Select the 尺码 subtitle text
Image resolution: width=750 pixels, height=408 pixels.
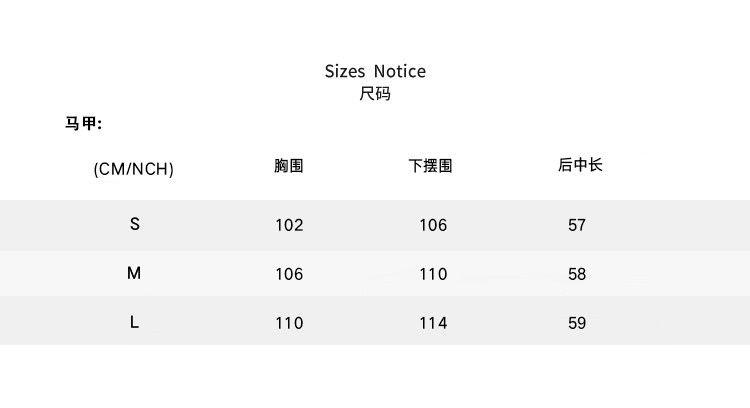tap(375, 94)
